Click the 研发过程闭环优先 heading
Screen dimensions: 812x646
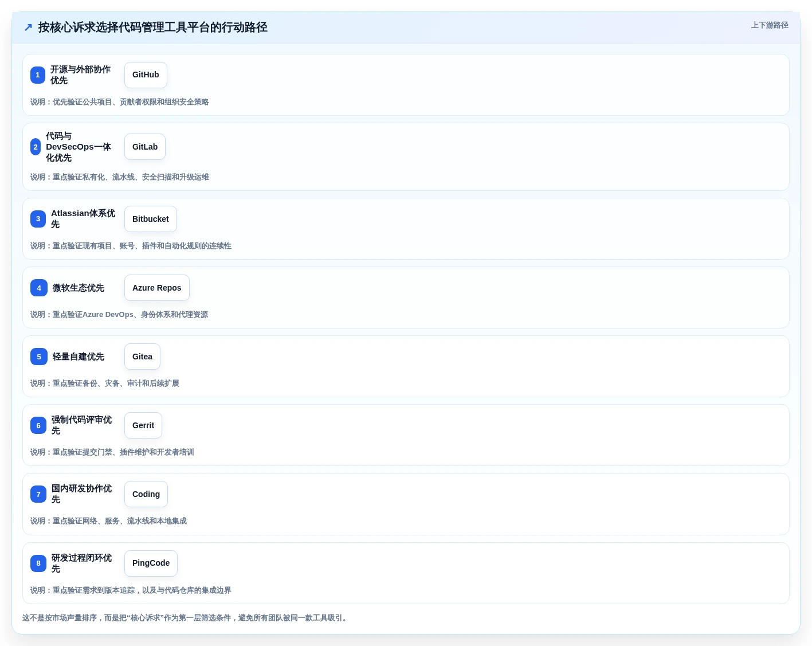click(x=83, y=563)
